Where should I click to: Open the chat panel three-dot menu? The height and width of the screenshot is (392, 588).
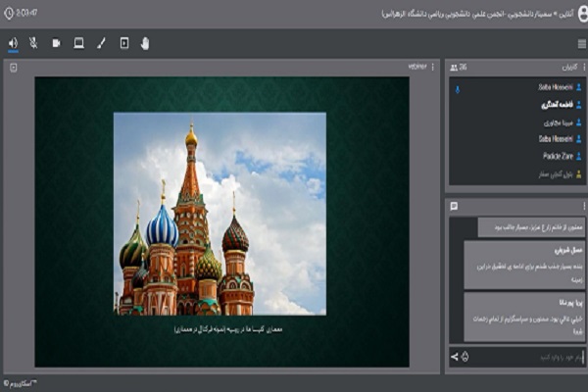[584, 207]
